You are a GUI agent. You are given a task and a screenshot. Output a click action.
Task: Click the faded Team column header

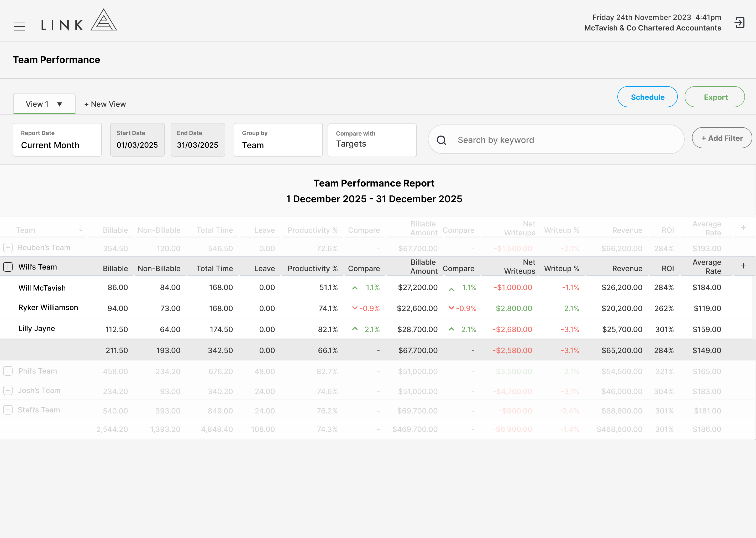point(25,230)
